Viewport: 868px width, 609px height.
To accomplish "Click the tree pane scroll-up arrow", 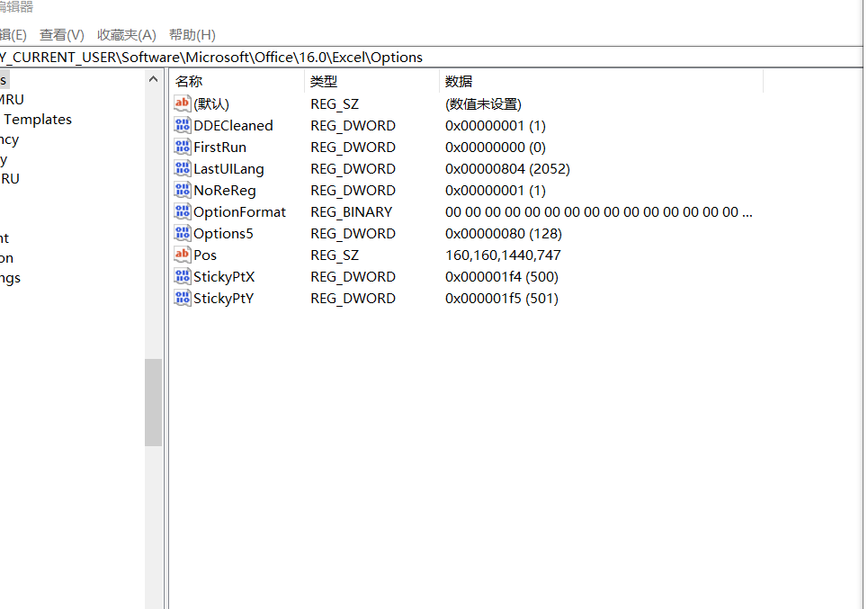I will pos(153,80).
